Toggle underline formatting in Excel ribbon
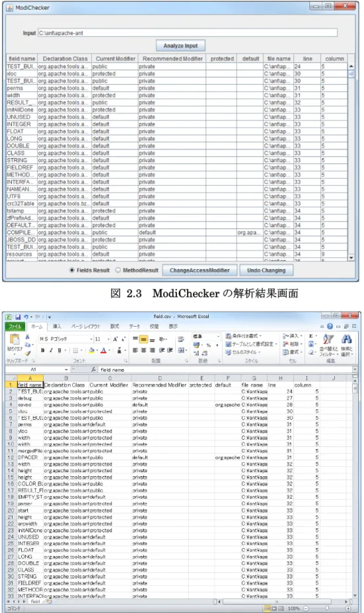This screenshot has width=364, height=613. (x=59, y=350)
